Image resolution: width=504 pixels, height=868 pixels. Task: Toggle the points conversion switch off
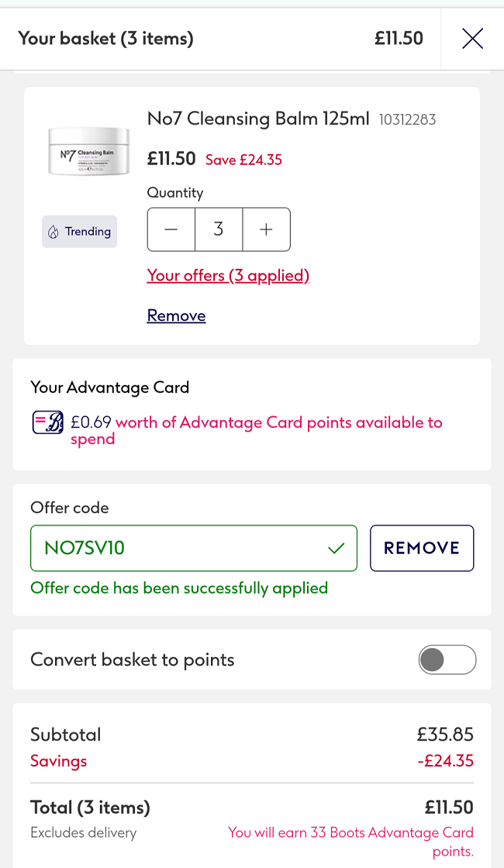(447, 660)
